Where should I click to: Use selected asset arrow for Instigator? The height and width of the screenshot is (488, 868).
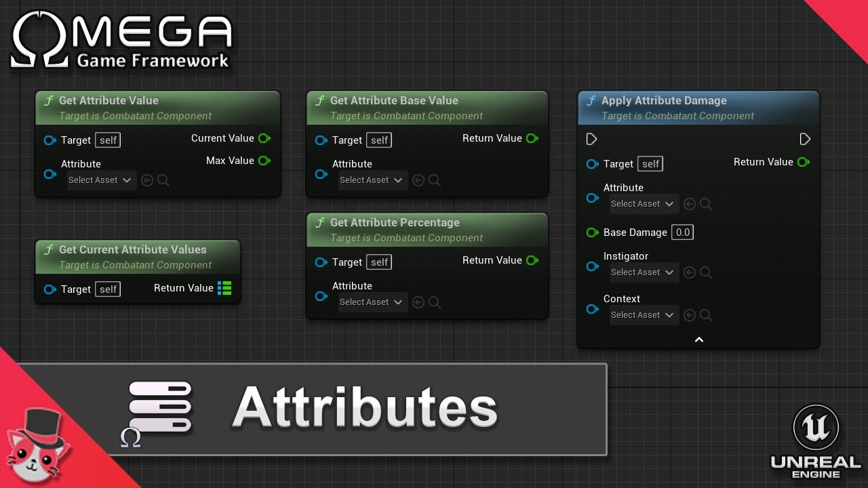(x=690, y=272)
